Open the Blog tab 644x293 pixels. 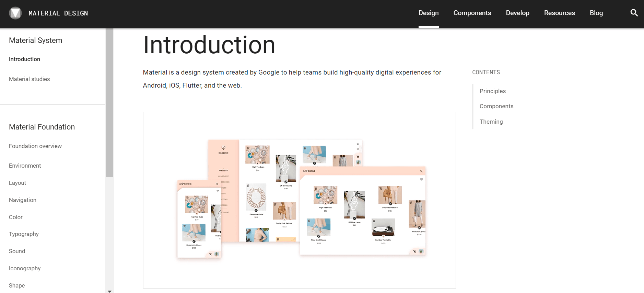596,13
